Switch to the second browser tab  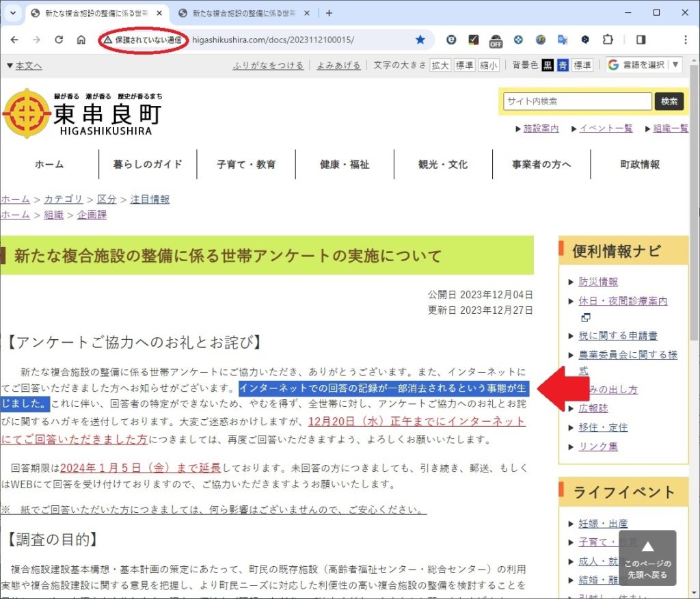[243, 13]
